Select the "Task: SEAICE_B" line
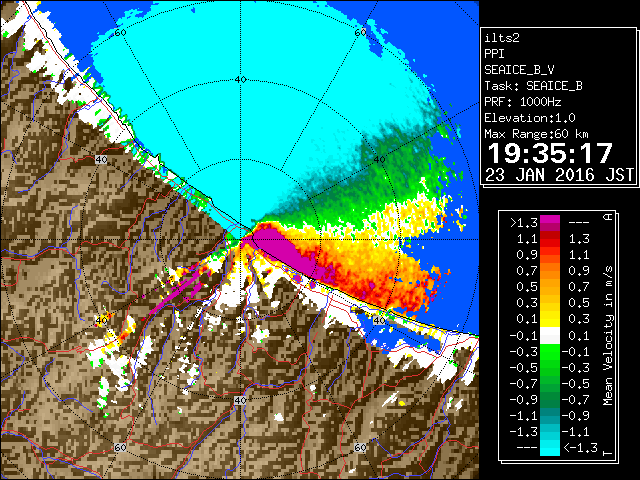640x480 pixels. [x=533, y=86]
